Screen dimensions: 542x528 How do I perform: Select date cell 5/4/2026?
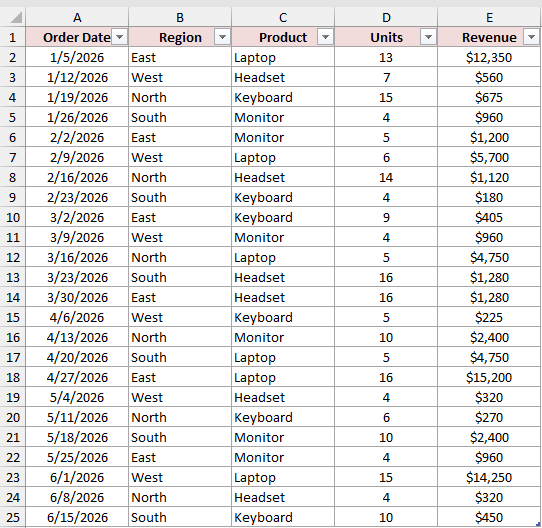(x=77, y=397)
